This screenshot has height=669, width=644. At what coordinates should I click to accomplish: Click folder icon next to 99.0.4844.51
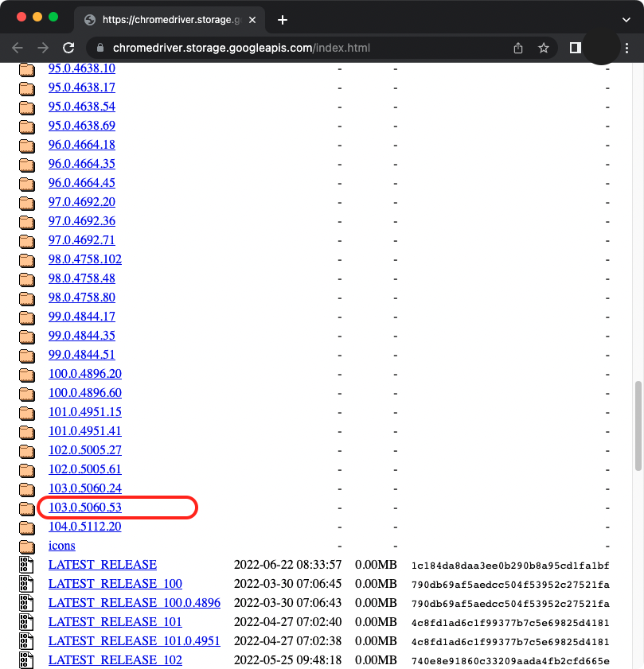[27, 356]
